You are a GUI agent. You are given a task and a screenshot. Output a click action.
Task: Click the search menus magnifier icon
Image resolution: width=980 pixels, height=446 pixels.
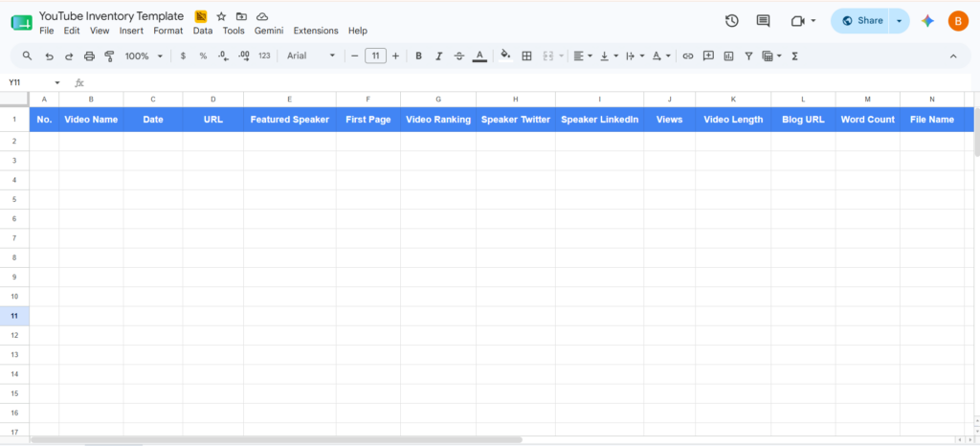click(x=27, y=56)
